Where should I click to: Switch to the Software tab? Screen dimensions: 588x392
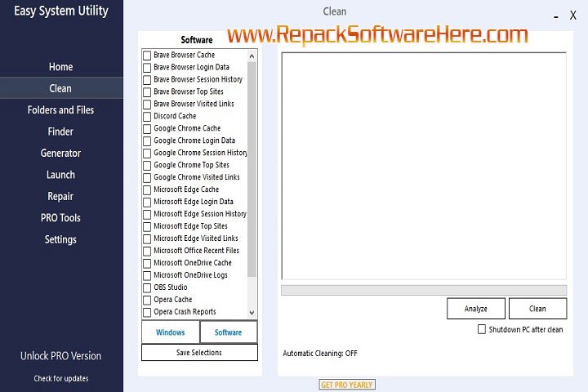coord(229,332)
